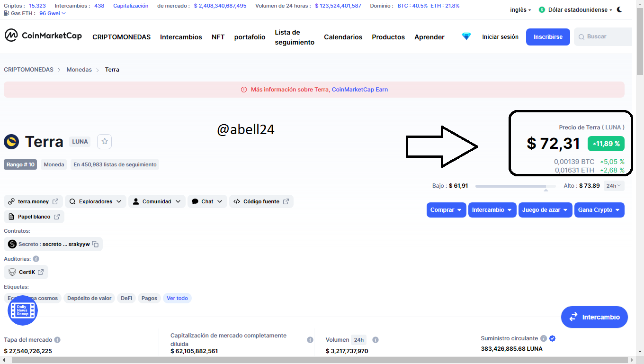644x364 pixels.
Task: Click the Pagos tag
Action: pyautogui.click(x=149, y=298)
